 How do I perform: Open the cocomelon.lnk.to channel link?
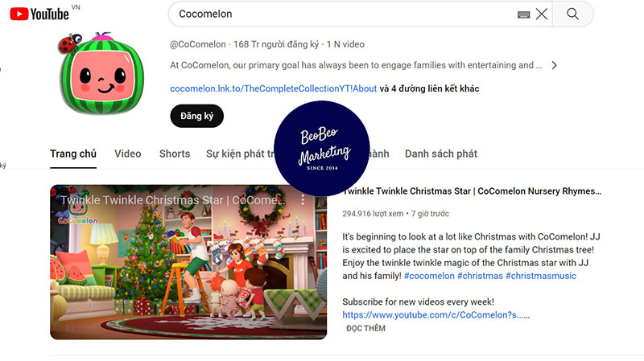(273, 88)
